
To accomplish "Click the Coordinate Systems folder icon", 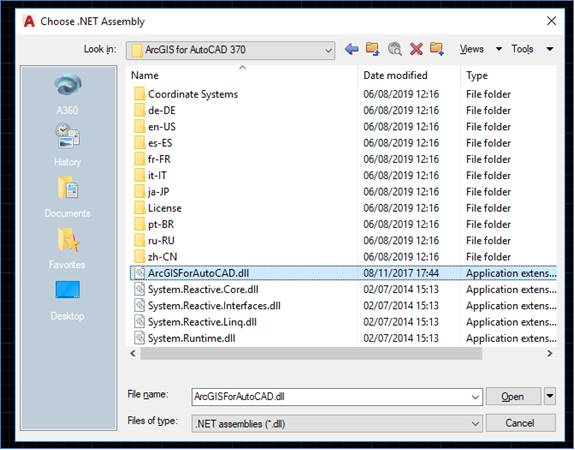I will (x=139, y=94).
